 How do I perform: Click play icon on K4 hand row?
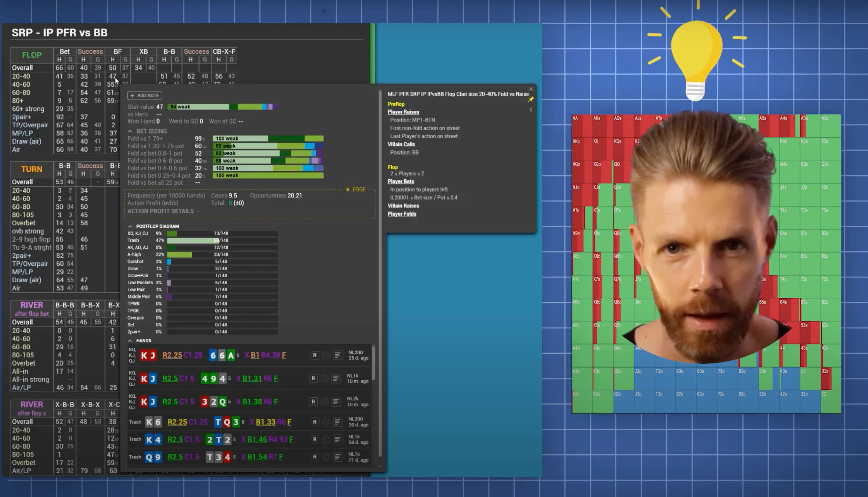[x=326, y=439]
